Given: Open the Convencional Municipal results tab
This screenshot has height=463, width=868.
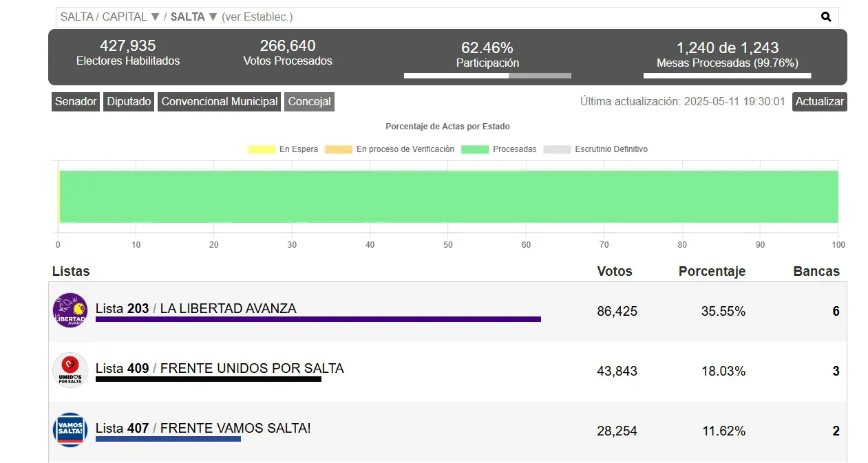Looking at the screenshot, I should coord(219,102).
